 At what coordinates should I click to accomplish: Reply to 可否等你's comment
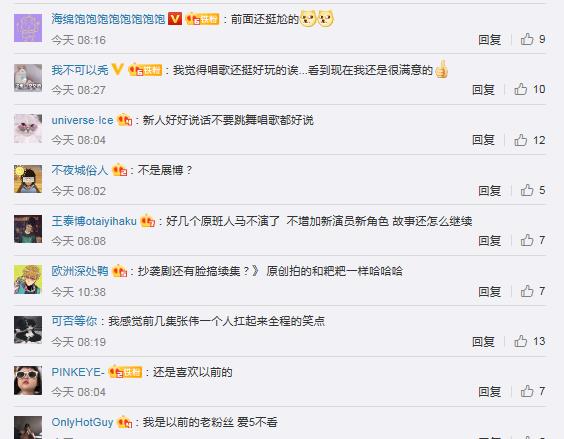[483, 341]
